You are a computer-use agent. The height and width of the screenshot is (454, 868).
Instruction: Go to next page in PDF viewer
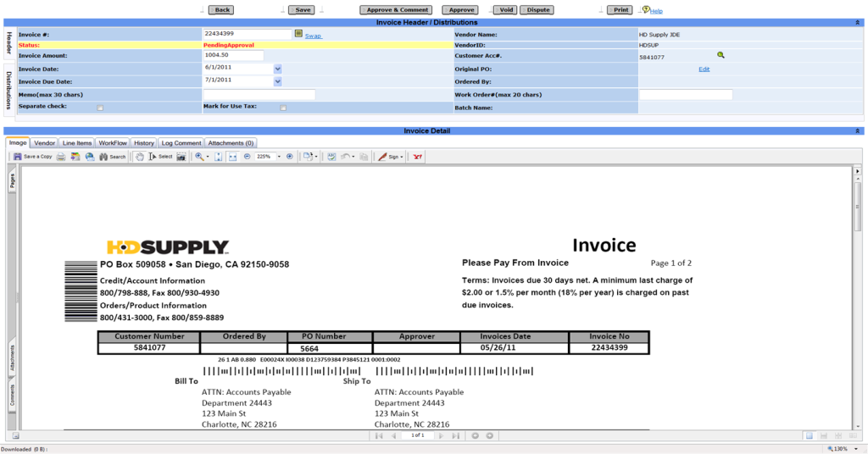[441, 435]
